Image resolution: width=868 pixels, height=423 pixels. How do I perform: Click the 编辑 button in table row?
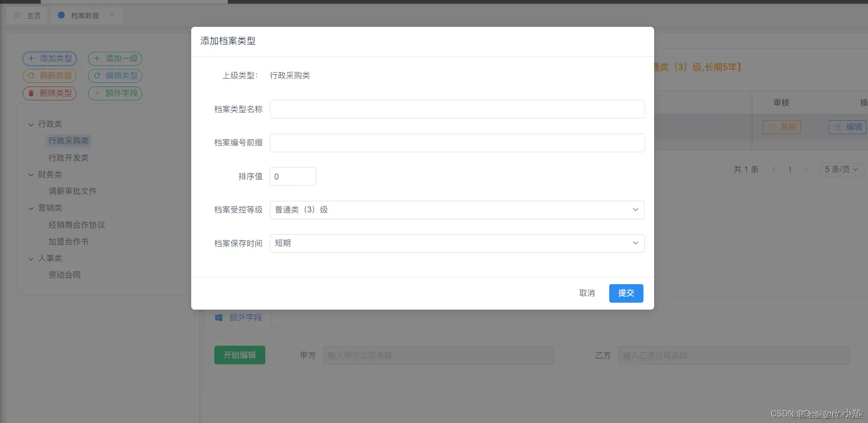[848, 127]
